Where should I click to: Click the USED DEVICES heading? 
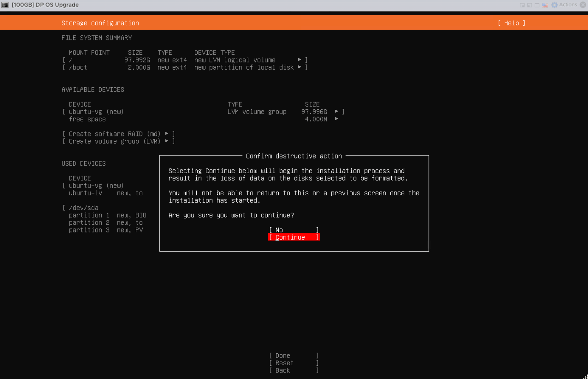point(84,163)
